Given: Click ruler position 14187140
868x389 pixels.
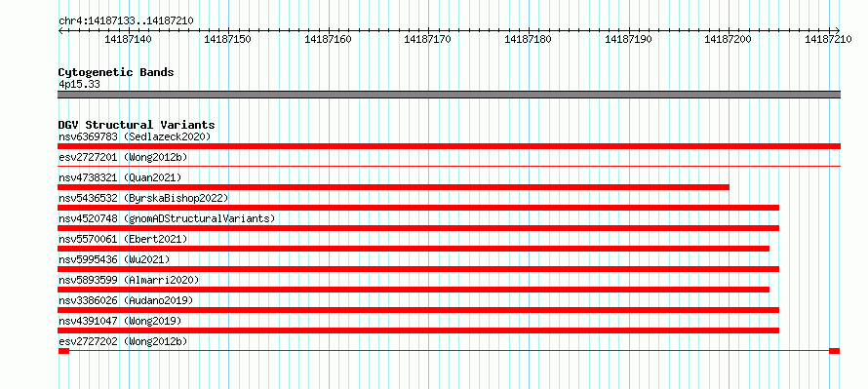Looking at the screenshot, I should [128, 39].
